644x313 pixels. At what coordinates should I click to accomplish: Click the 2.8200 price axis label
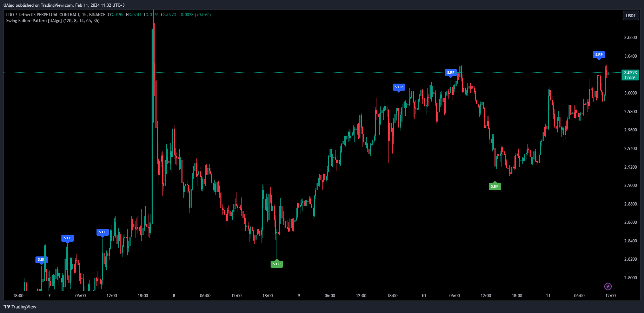[630, 259]
